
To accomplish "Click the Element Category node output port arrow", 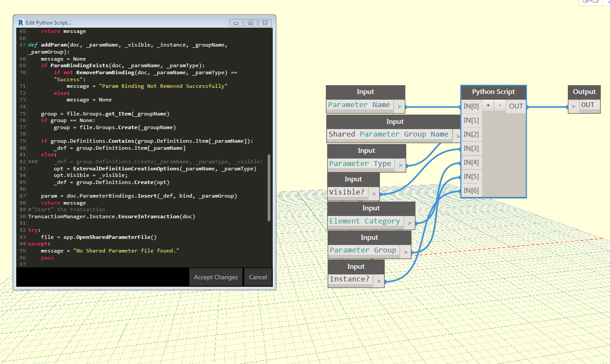I will coord(409,222).
